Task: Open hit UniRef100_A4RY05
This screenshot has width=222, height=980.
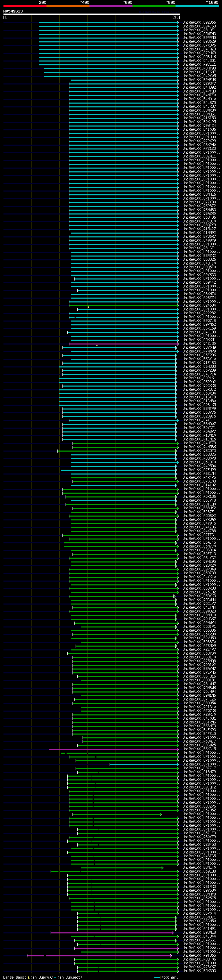Action: (199, 76)
